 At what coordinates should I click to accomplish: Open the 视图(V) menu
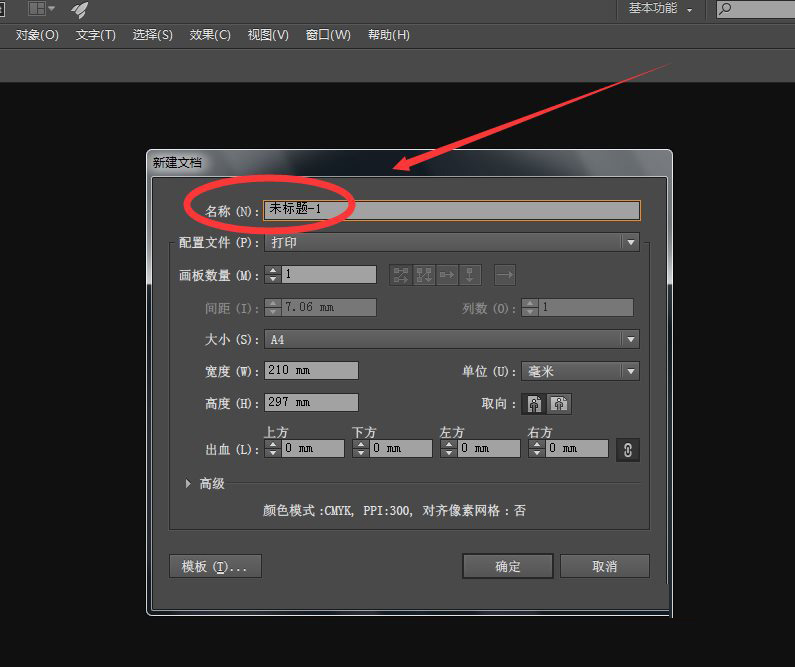(x=268, y=35)
